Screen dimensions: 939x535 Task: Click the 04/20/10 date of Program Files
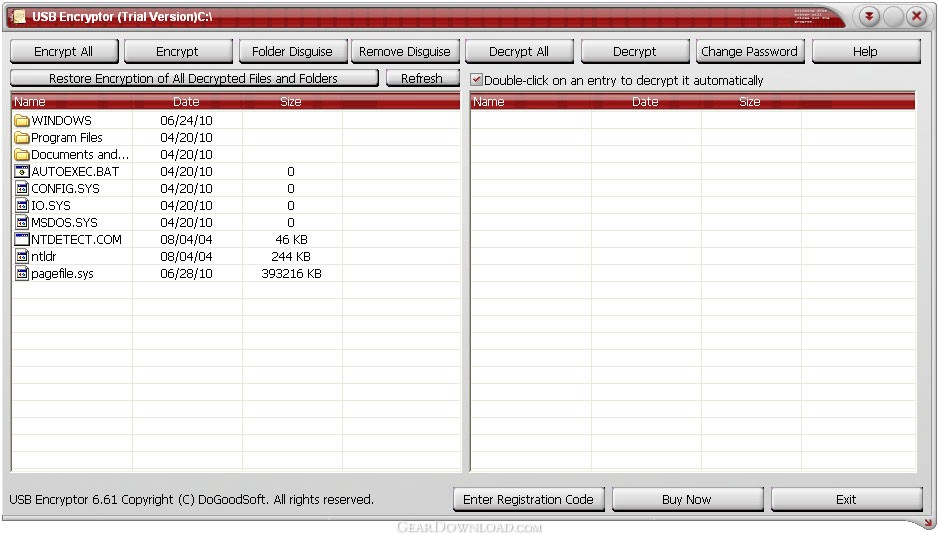[187, 138]
